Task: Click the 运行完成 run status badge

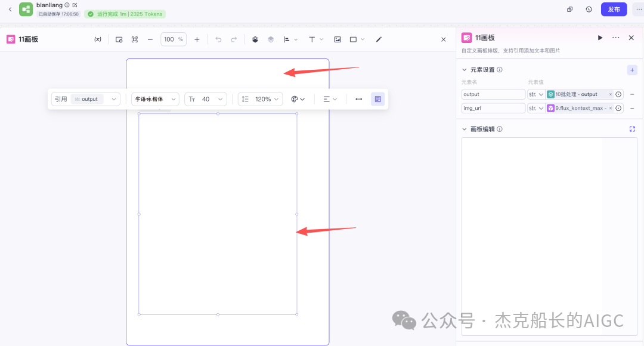Action: [x=125, y=14]
